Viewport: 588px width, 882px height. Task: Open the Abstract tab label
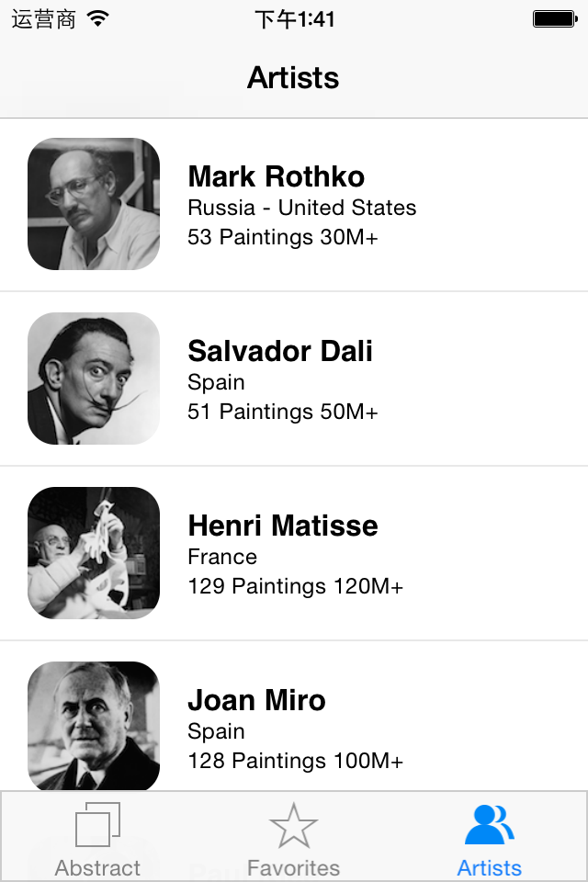[x=97, y=867]
